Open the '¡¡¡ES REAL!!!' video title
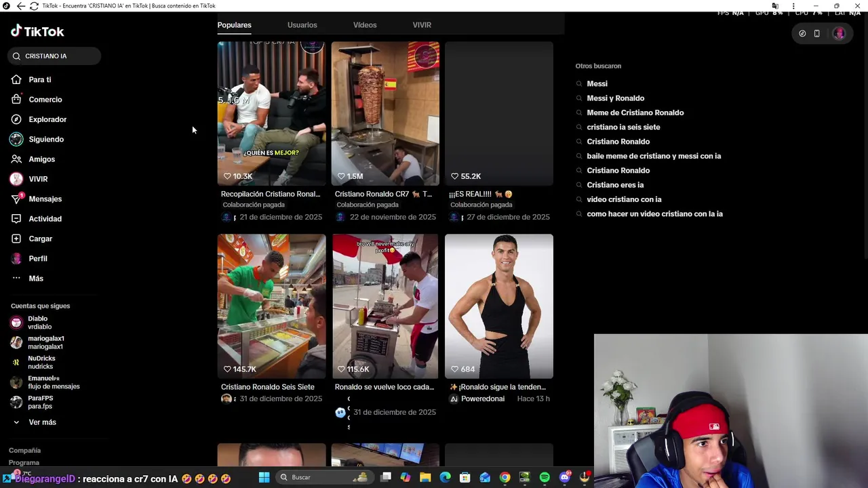Image resolution: width=868 pixels, height=488 pixels. pyautogui.click(x=481, y=195)
